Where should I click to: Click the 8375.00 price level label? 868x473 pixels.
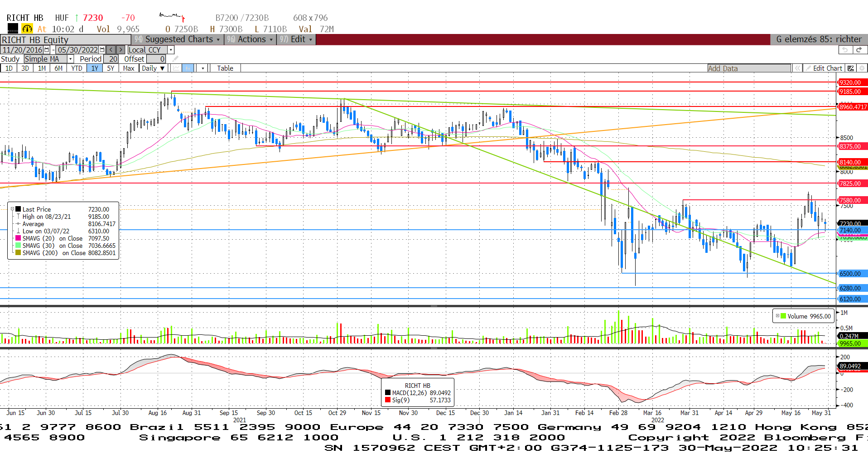pos(853,146)
